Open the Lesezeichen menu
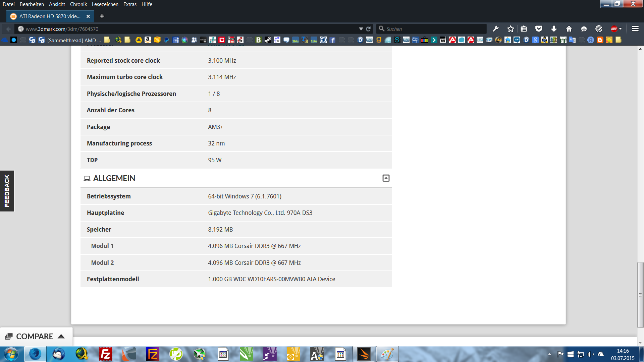644x362 pixels. coord(105,4)
